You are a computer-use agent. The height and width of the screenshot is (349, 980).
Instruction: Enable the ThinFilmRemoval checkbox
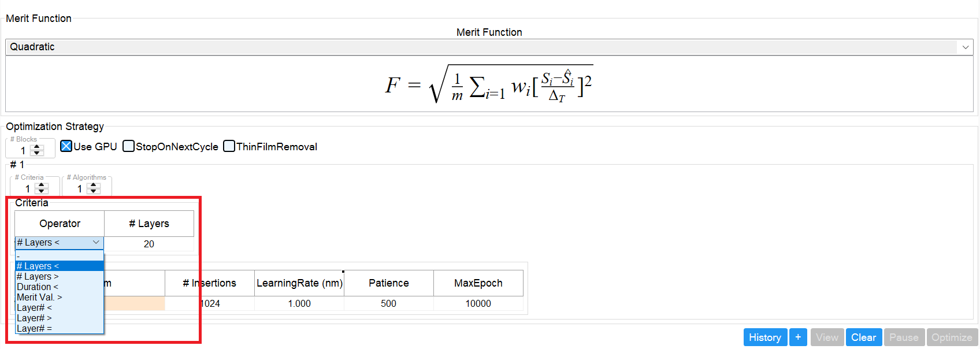click(x=229, y=146)
